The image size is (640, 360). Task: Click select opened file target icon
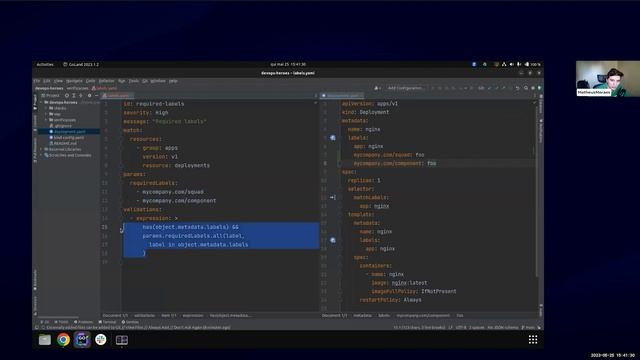pos(67,96)
